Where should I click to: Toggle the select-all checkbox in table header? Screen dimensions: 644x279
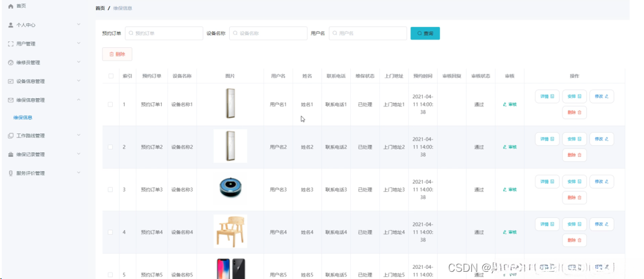(x=110, y=76)
